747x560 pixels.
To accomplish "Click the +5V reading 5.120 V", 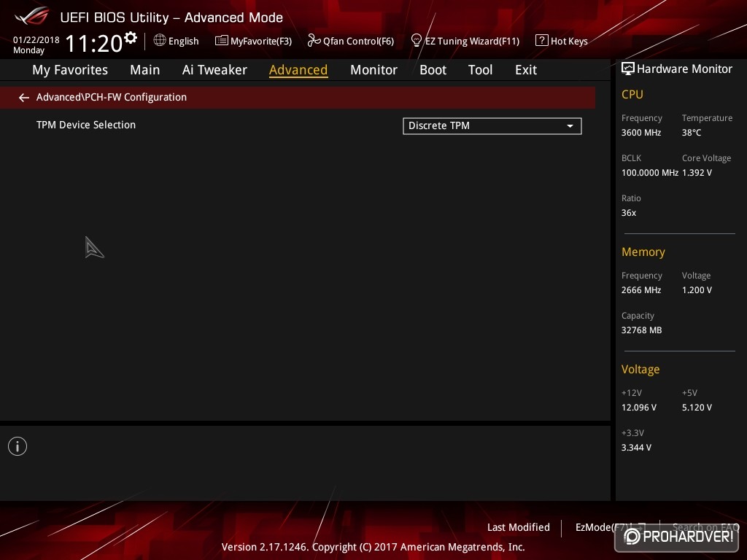I will 697,408.
